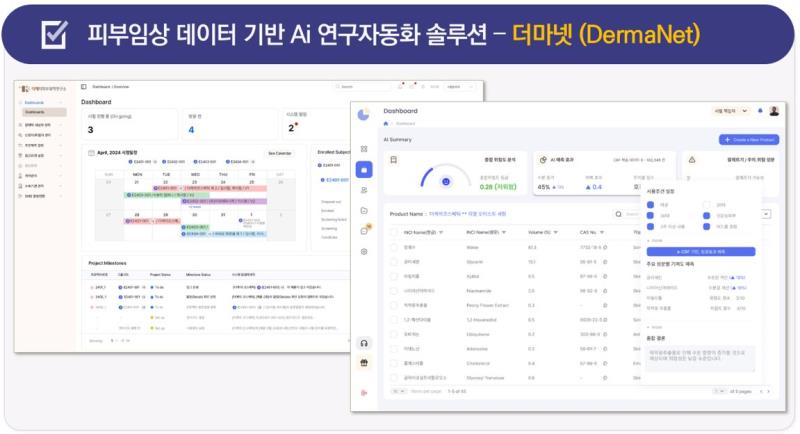Click the home breadcrumb icon under Dashboard title

[386, 123]
